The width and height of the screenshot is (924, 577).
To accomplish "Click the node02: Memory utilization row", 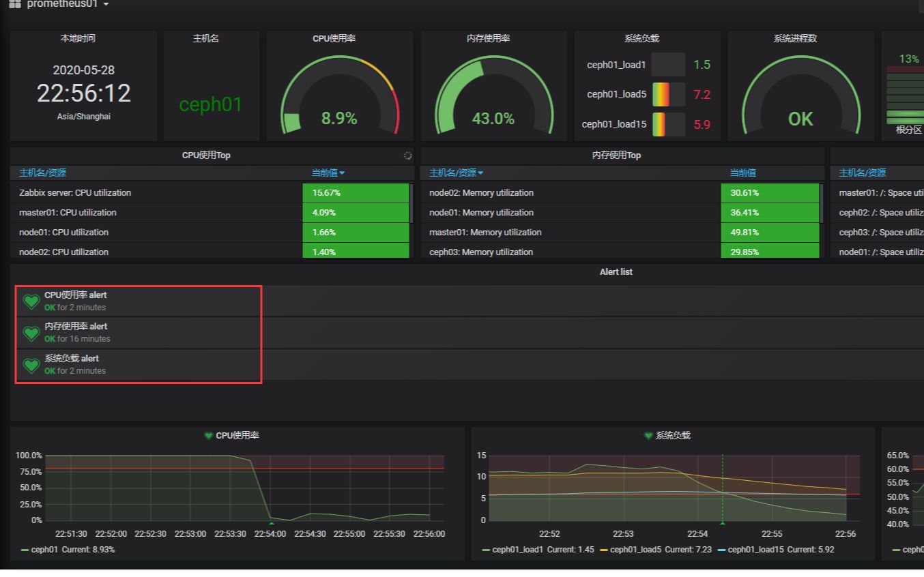I will point(620,193).
